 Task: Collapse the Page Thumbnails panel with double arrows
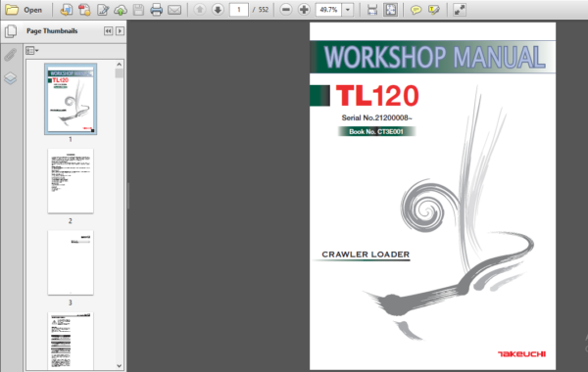[x=108, y=31]
